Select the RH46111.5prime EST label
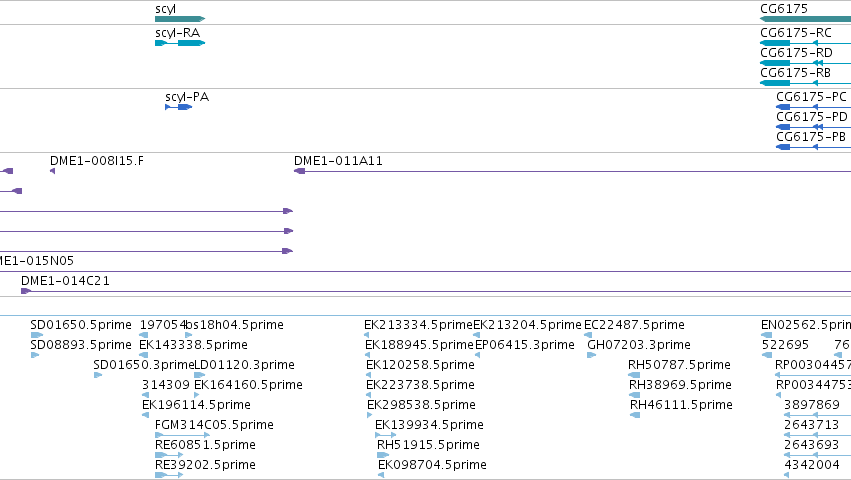The height and width of the screenshot is (480, 851). (x=682, y=405)
